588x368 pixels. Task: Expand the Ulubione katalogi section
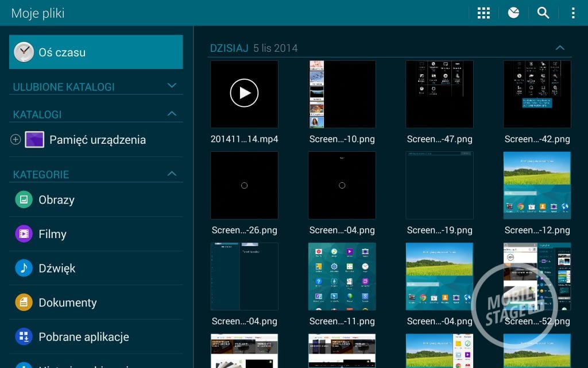point(172,86)
